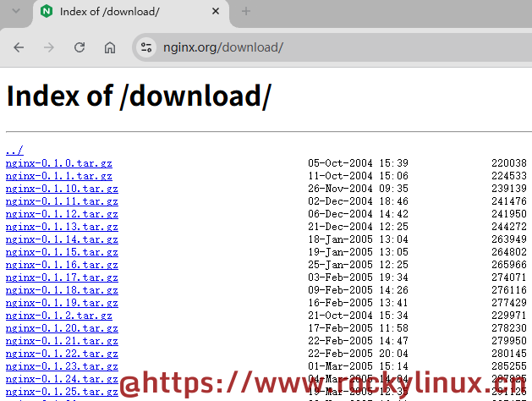Screen dimensions: 532x401
Task: Click the date 21-Oct-2004 15:34
Action: pyautogui.click(x=359, y=316)
